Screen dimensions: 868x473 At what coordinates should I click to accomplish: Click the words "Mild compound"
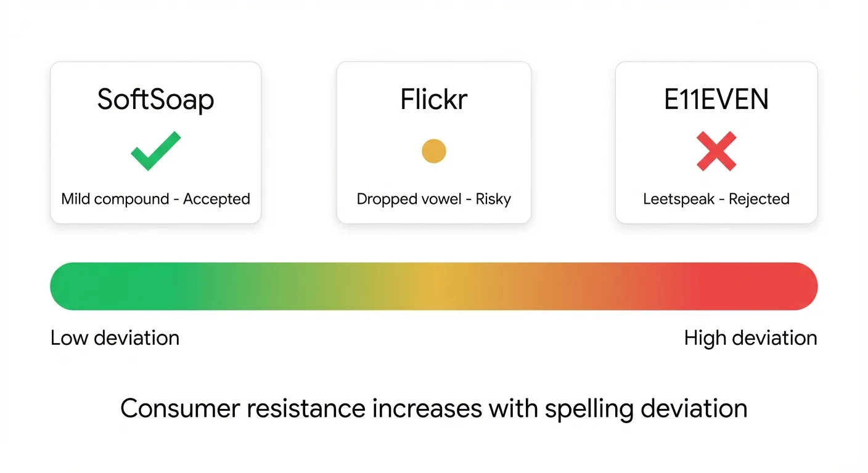115,200
